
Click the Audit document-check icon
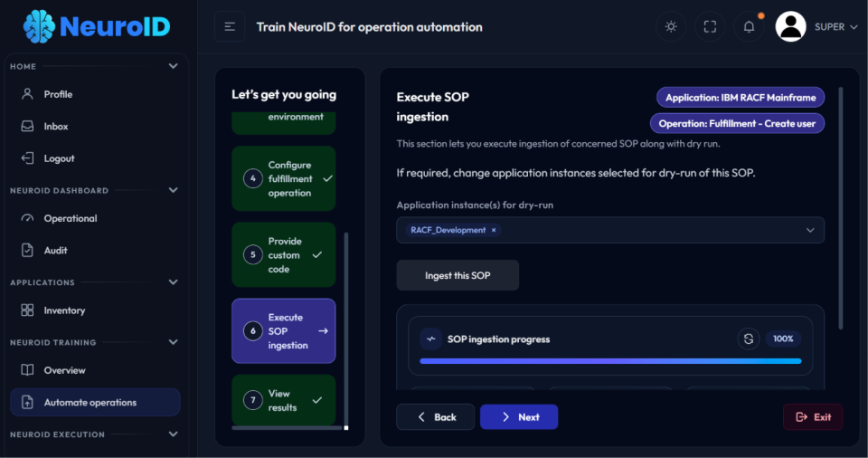coord(27,250)
